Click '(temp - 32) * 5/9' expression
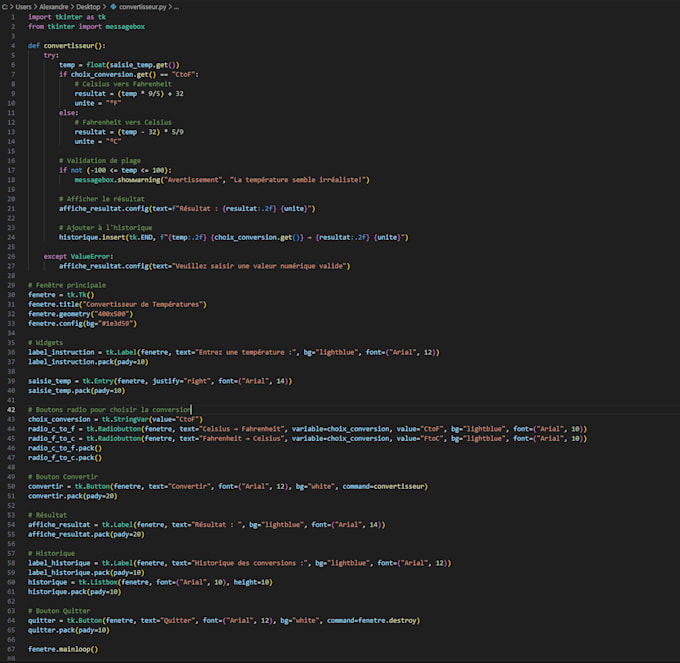Viewport: 680px width, 663px height. [x=150, y=132]
